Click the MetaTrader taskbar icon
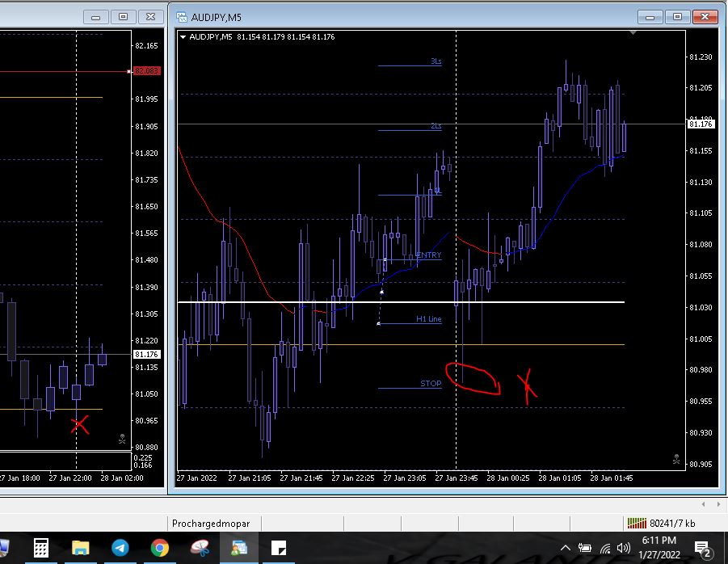This screenshot has height=564, width=728. [239, 548]
